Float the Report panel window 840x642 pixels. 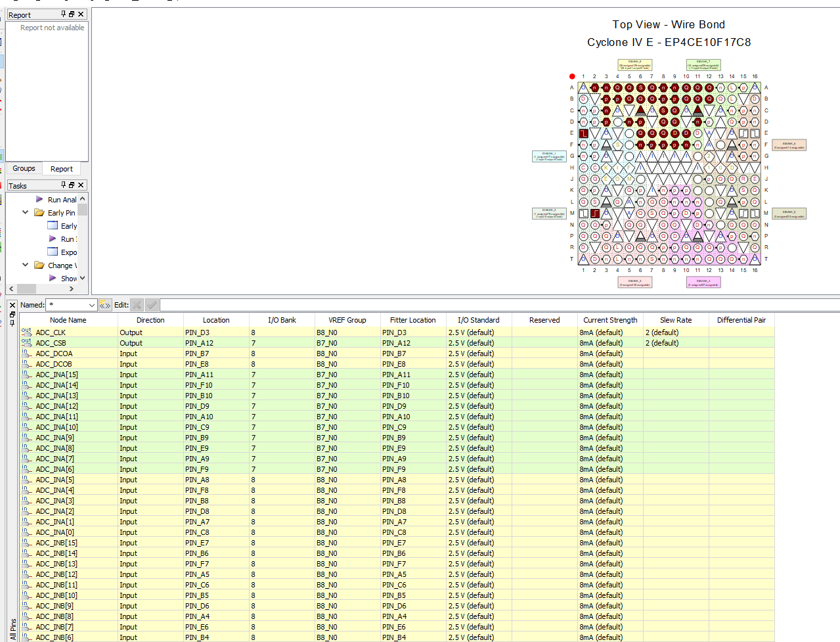click(x=72, y=14)
